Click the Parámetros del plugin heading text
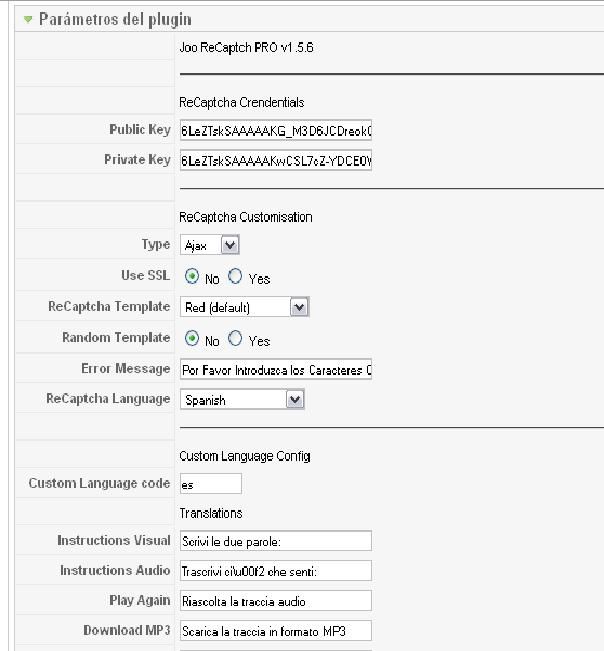604x651 pixels. pyautogui.click(x=115, y=20)
